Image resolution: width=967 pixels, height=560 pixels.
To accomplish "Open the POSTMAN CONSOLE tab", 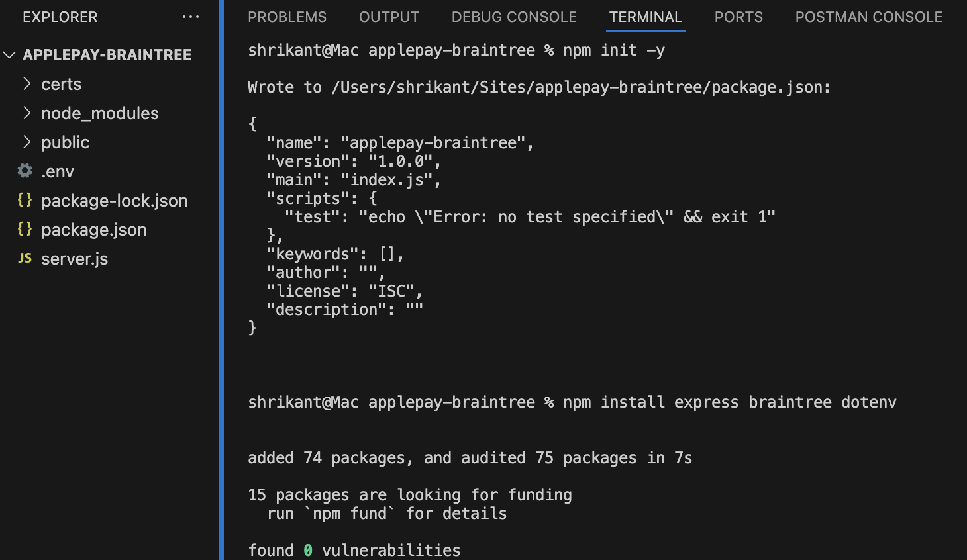I will click(x=869, y=17).
